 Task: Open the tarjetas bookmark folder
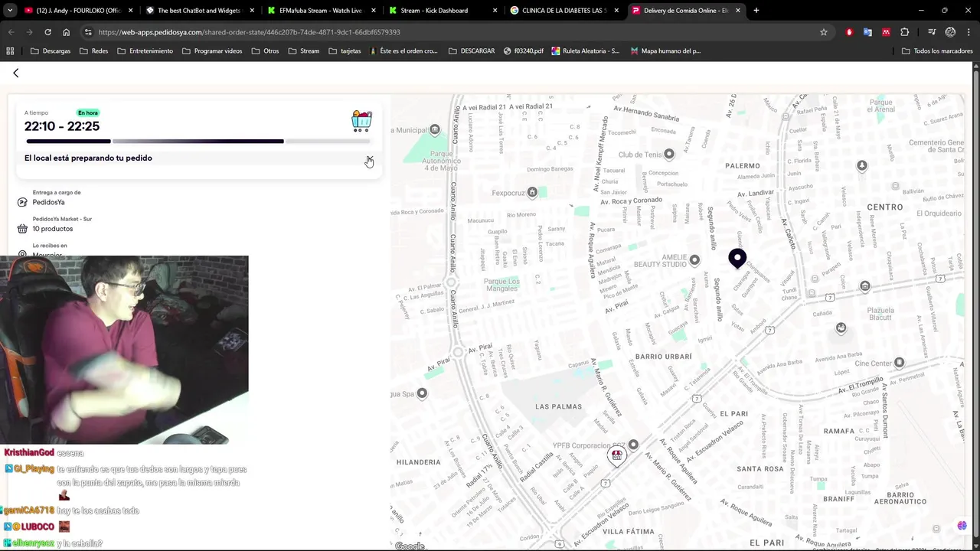345,51
